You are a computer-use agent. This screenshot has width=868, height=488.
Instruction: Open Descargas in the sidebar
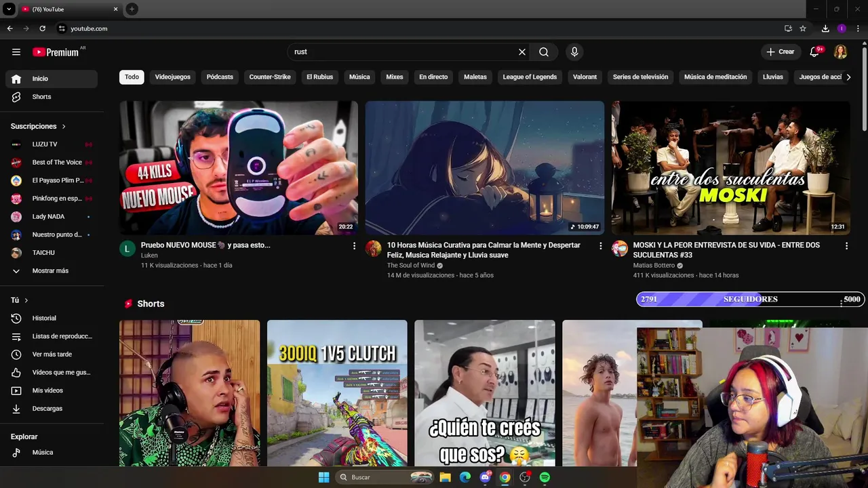point(52,409)
